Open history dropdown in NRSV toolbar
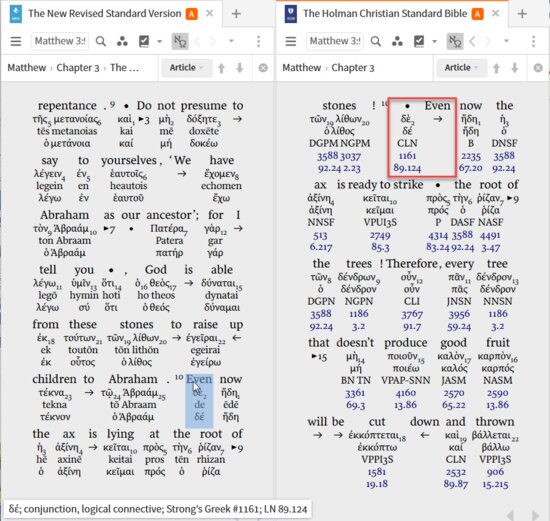 point(232,41)
